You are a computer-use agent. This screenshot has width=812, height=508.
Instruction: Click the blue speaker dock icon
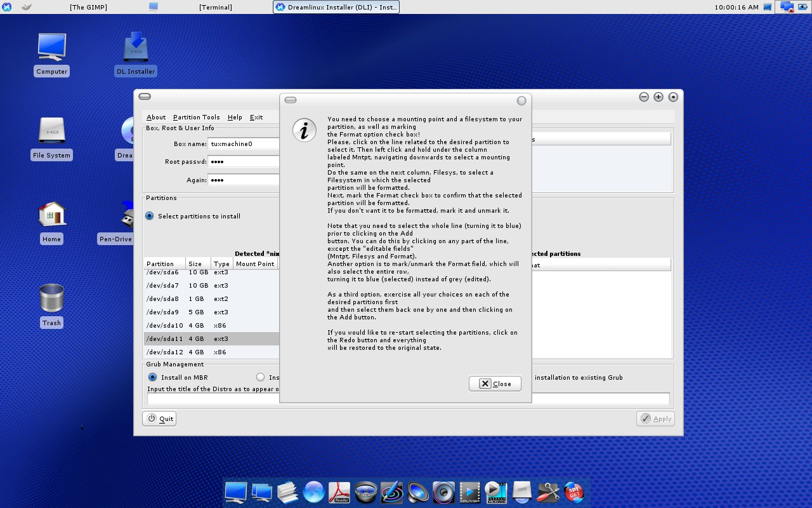click(419, 492)
